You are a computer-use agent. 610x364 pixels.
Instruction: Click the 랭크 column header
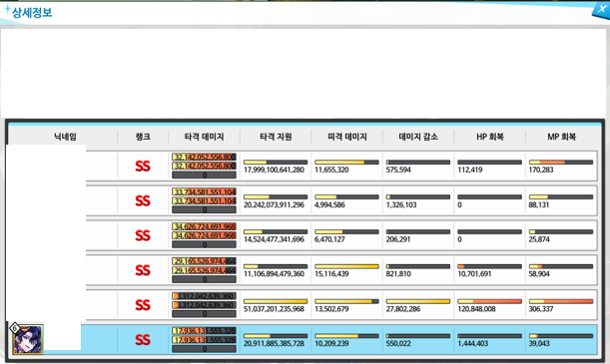tap(143, 137)
